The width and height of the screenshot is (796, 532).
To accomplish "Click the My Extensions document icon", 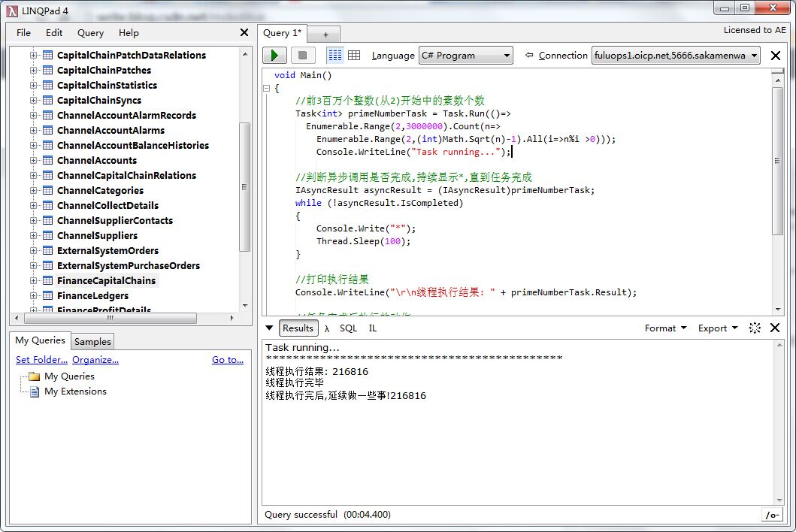I will [34, 391].
